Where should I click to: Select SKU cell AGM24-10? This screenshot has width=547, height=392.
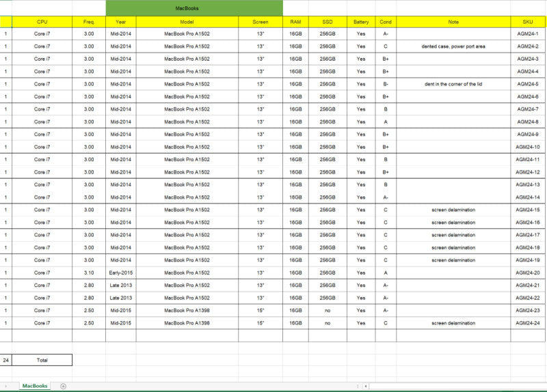(528, 147)
